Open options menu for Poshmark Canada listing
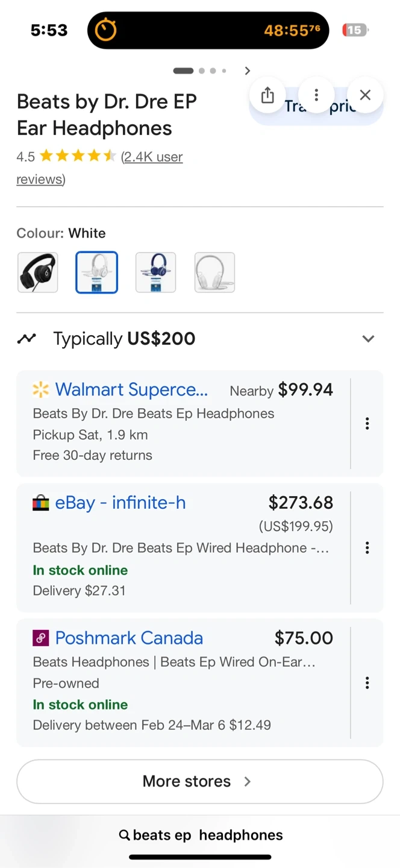Screen dimensions: 400x868 tap(367, 683)
